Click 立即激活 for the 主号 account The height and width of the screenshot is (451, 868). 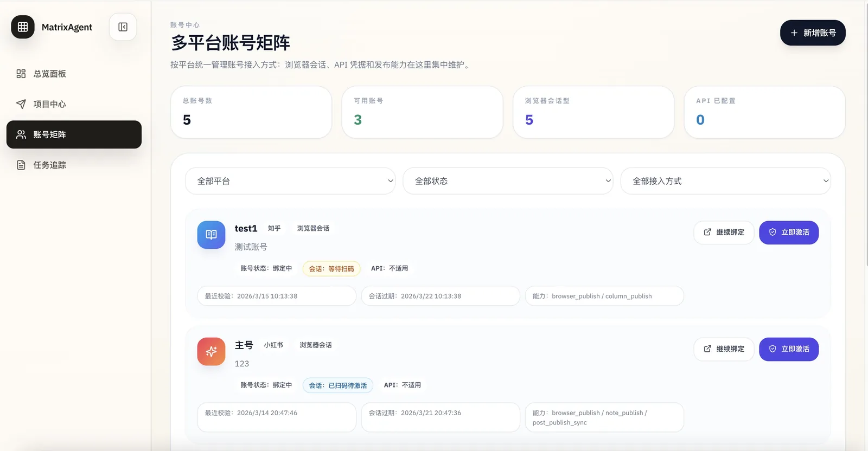pos(789,349)
